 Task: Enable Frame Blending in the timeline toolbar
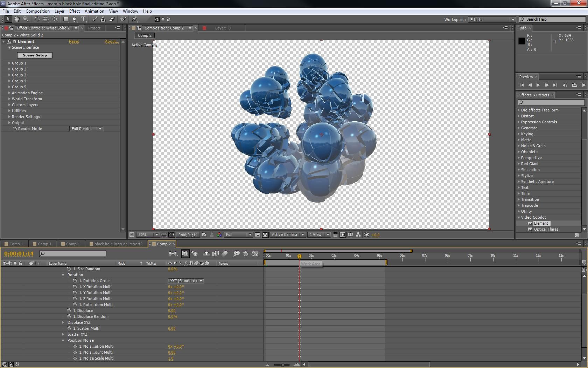[215, 254]
